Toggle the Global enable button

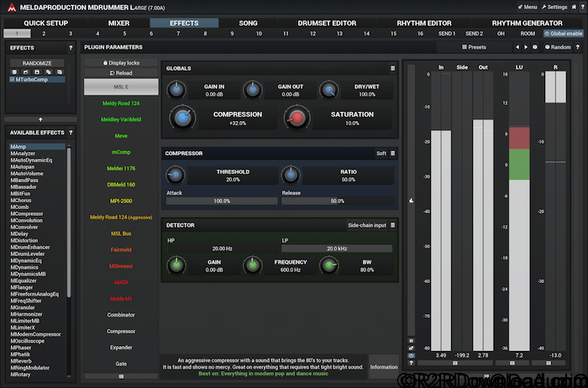pos(564,34)
